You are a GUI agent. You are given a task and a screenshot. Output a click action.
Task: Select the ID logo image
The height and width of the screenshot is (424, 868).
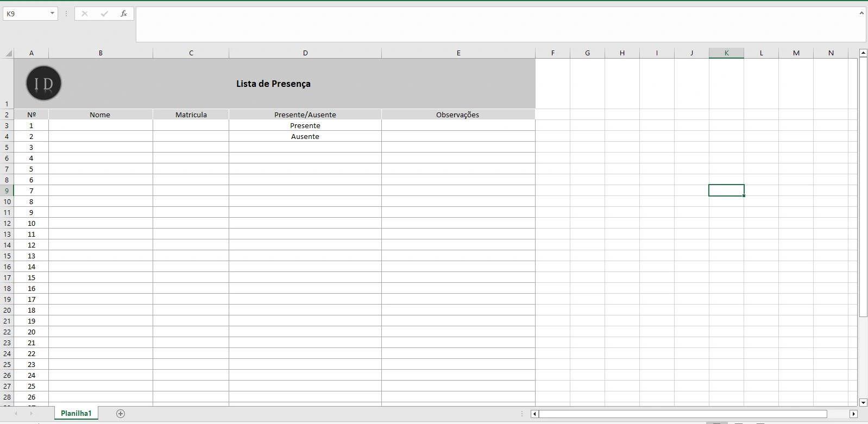click(44, 83)
